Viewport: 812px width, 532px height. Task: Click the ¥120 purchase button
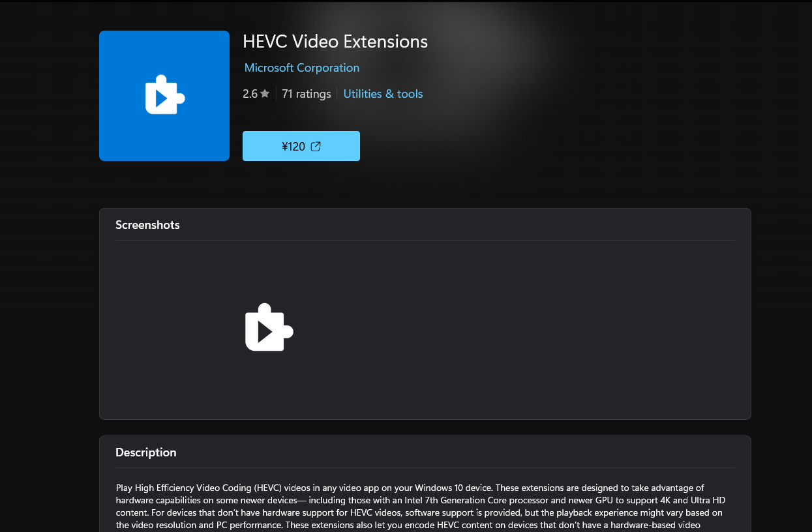pos(301,146)
